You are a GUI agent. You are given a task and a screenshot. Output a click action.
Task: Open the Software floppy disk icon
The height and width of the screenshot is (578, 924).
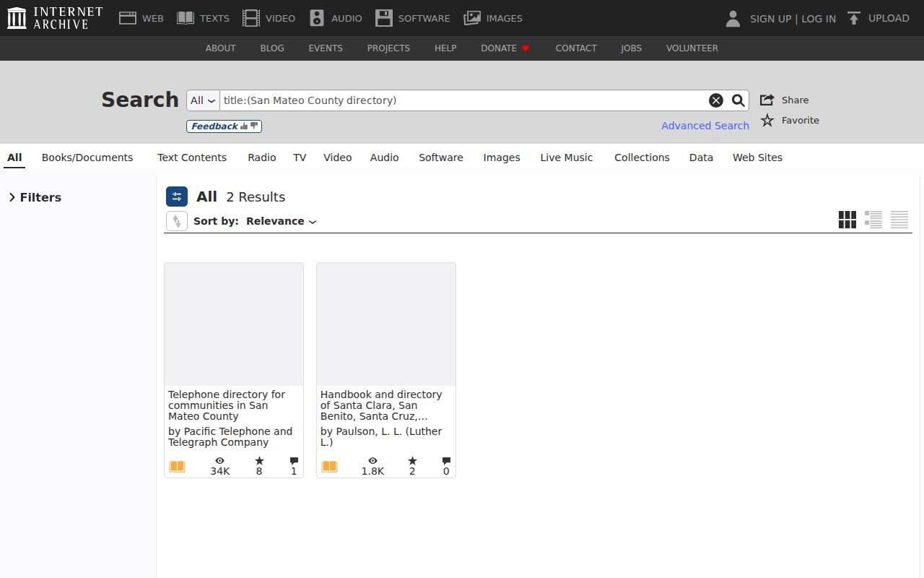pos(384,18)
